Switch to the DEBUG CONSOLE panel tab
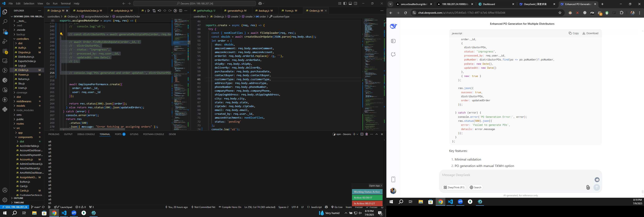Viewport: 644px width, 217px height. tap(86, 134)
